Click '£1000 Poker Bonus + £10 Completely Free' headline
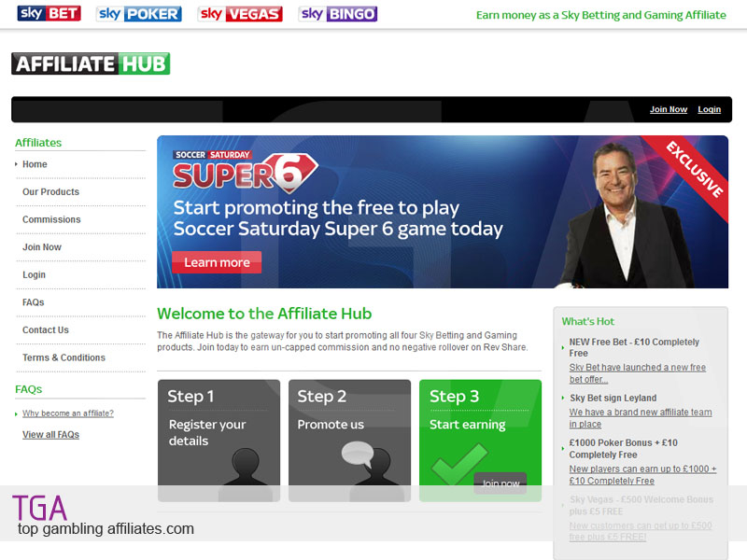 point(624,449)
